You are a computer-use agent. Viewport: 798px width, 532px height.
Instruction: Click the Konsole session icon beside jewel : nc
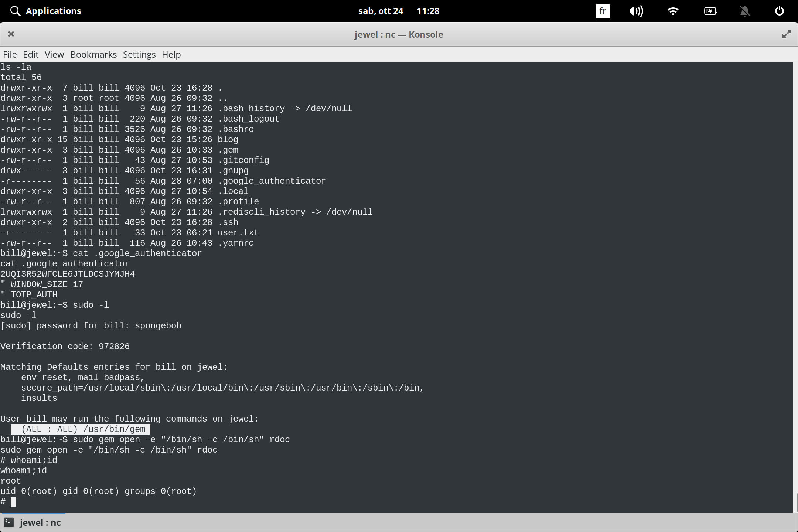click(9, 522)
